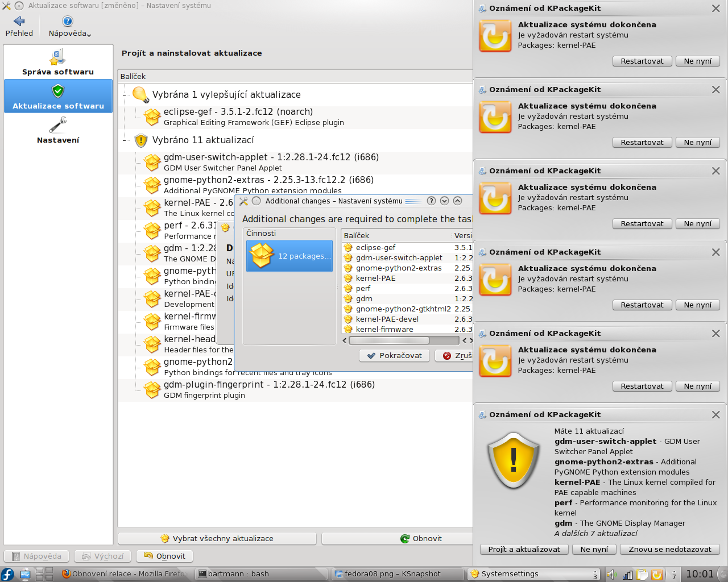Close the 'Máte 11 aktualizací' notification

click(x=715, y=415)
